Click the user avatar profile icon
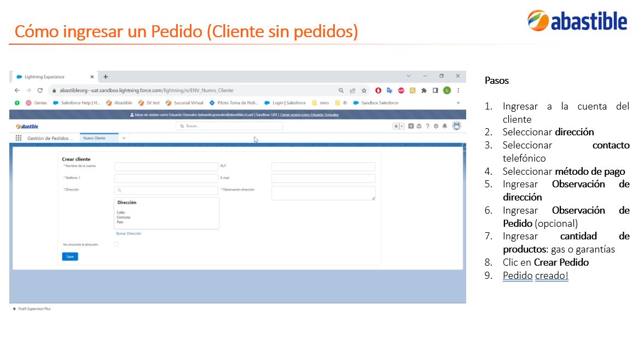 click(456, 126)
